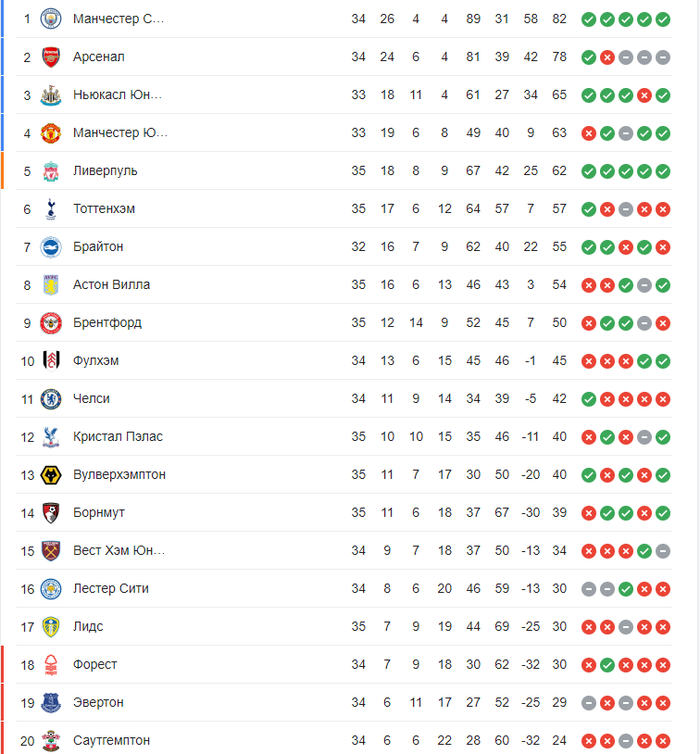Click the Wolverhampton wolf crest

(x=51, y=475)
